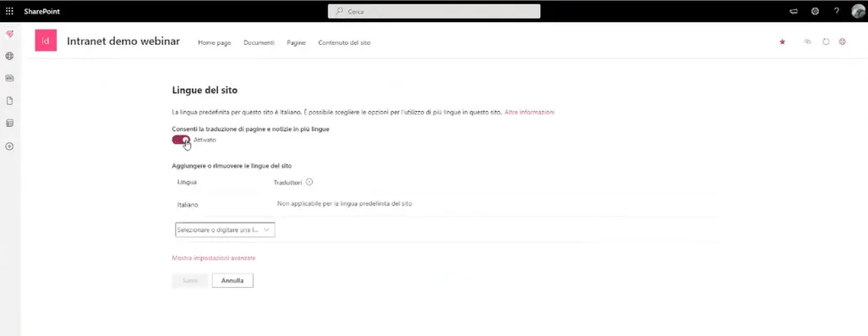This screenshot has height=336, width=868.
Task: Open the news icon in left sidebar
Action: click(x=9, y=78)
